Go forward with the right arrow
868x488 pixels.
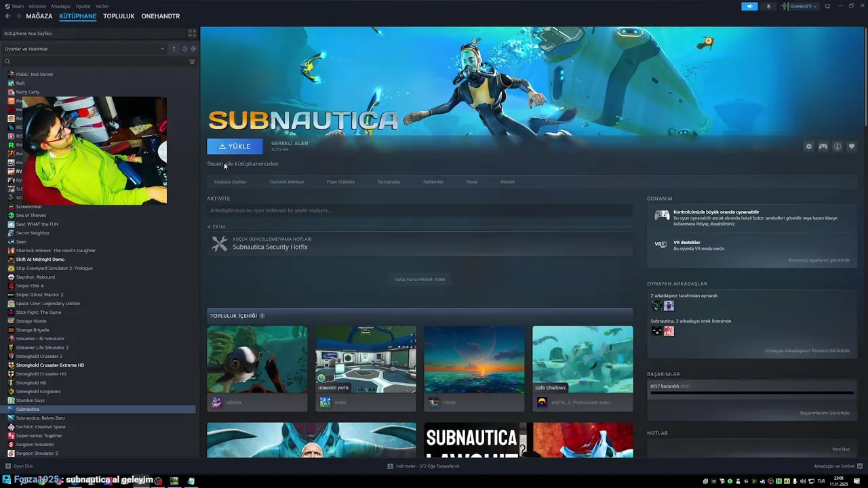pos(18,16)
